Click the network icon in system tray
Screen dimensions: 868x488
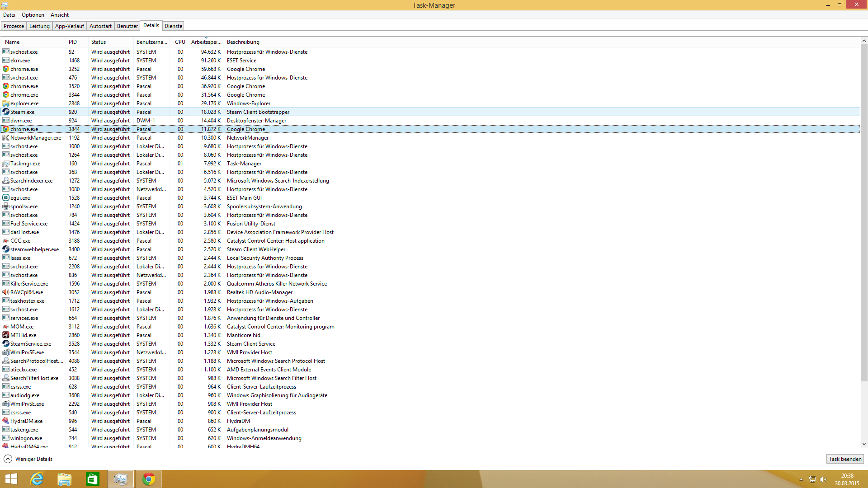[812, 479]
